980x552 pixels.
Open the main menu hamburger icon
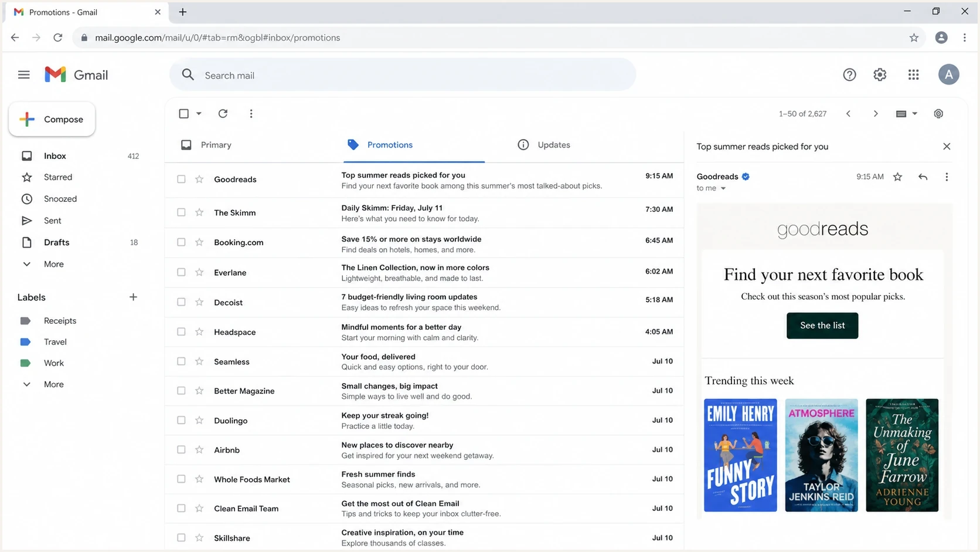(x=23, y=74)
